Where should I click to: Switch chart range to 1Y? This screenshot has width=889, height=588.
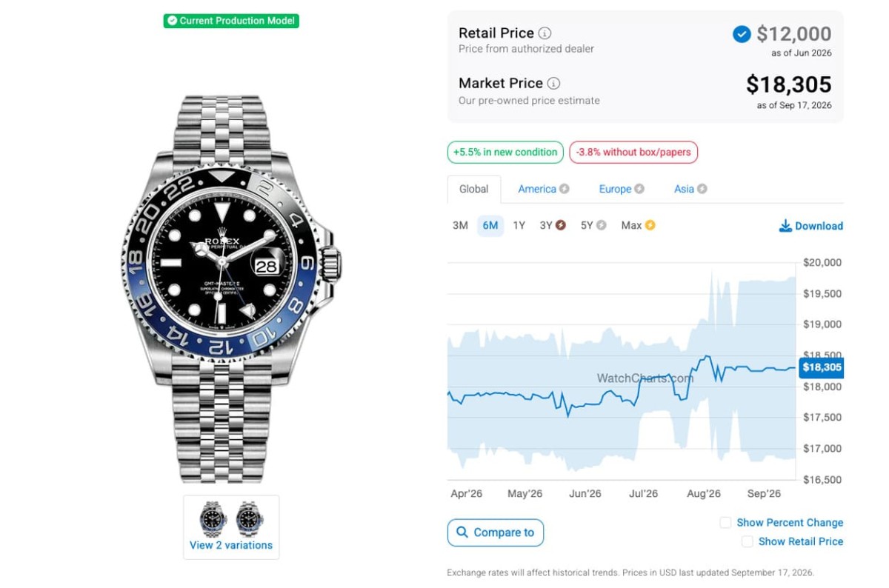(x=519, y=225)
